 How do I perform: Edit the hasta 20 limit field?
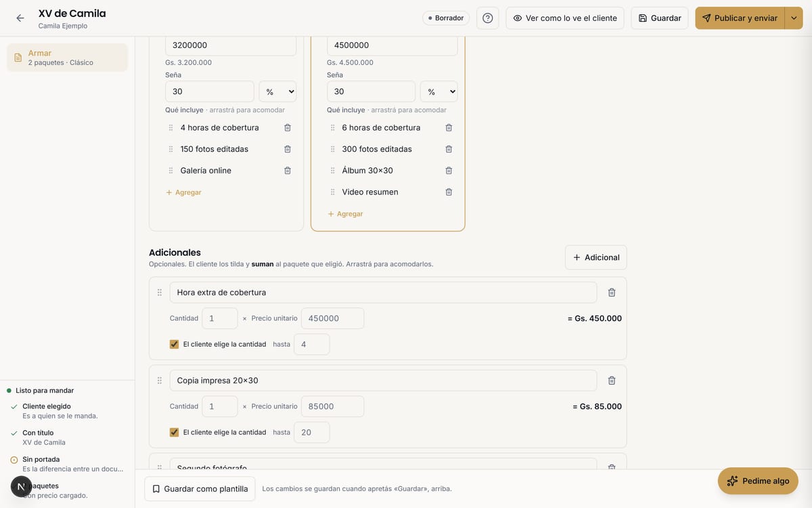pos(312,432)
